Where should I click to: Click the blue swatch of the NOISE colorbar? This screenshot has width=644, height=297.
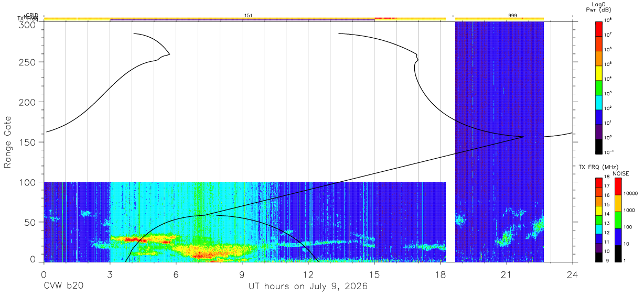coord(618,237)
